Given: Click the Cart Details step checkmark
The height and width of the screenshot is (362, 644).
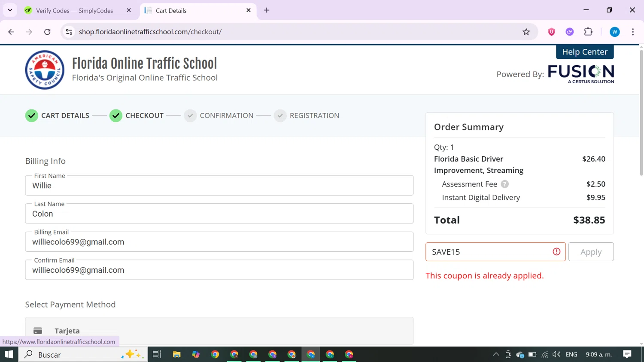Looking at the screenshot, I should point(32,116).
